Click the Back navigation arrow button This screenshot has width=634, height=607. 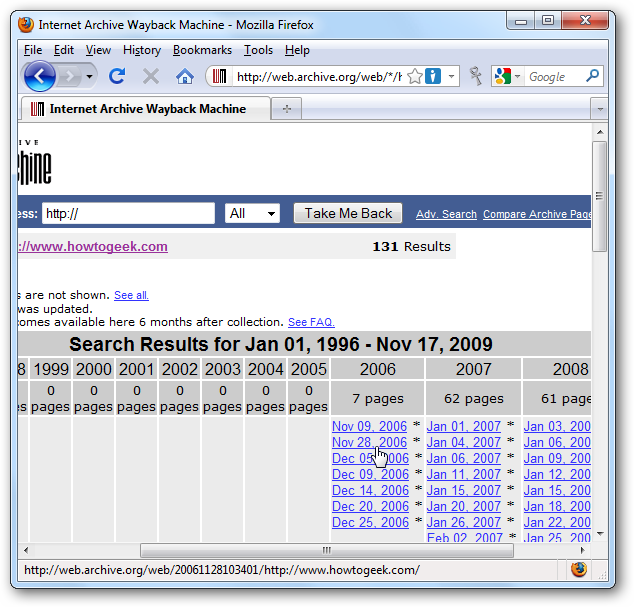pos(40,76)
